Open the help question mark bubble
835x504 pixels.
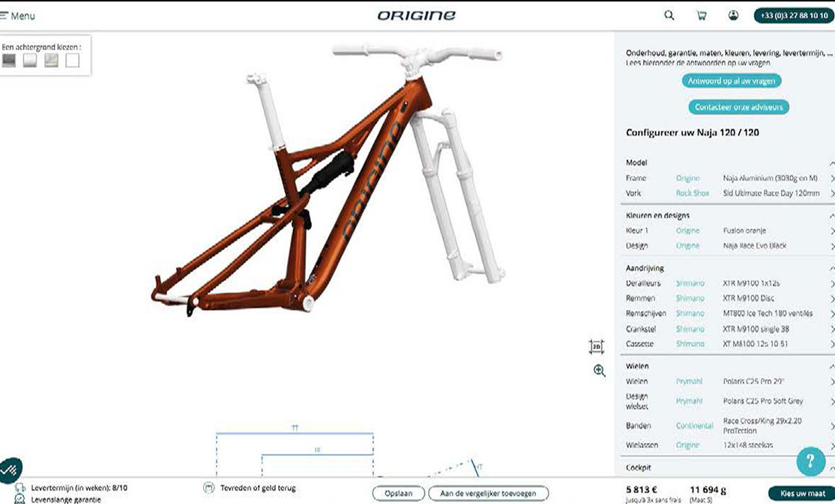810,461
